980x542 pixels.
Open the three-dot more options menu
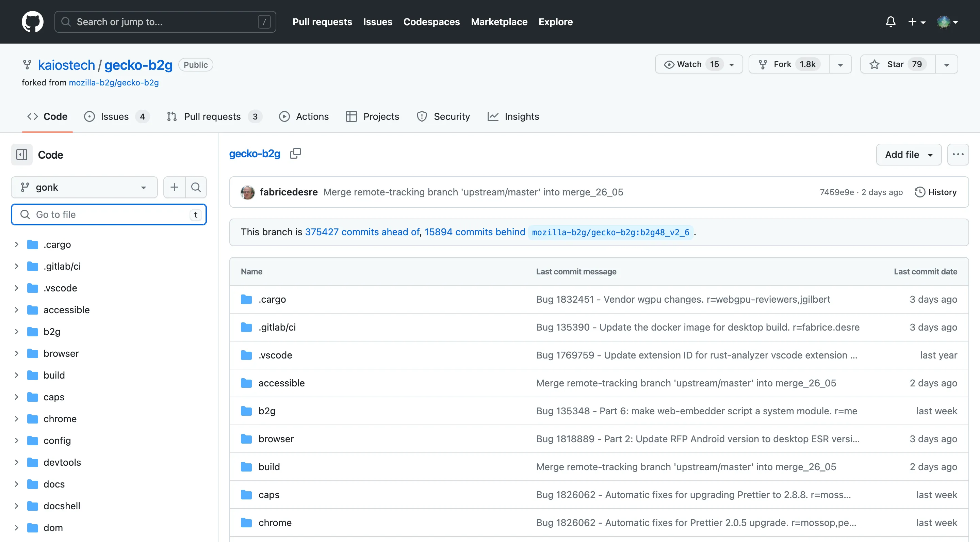tap(958, 155)
